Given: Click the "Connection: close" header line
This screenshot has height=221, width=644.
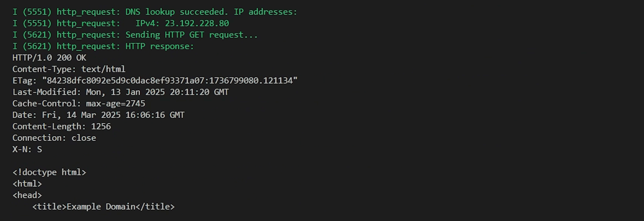Looking at the screenshot, I should click(x=54, y=138).
